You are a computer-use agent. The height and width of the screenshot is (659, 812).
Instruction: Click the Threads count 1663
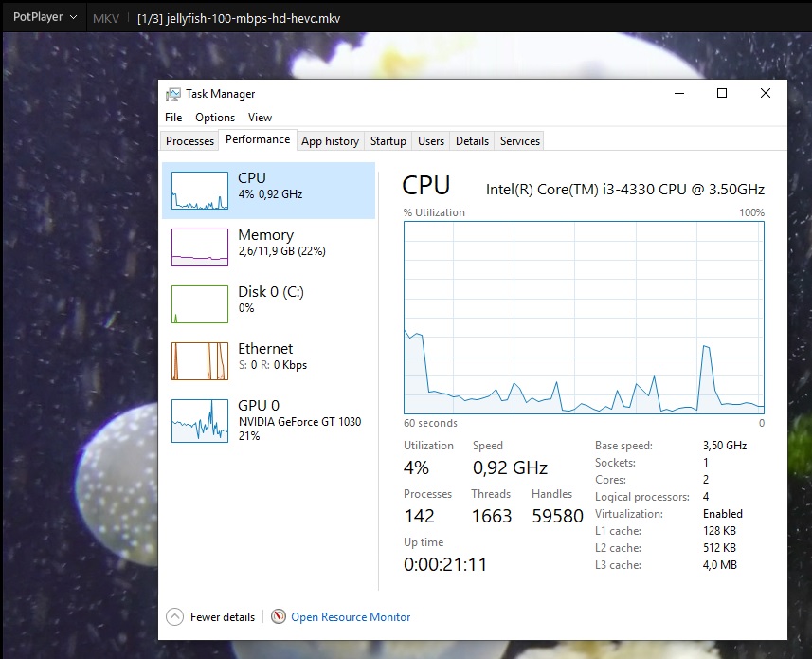pos(492,516)
